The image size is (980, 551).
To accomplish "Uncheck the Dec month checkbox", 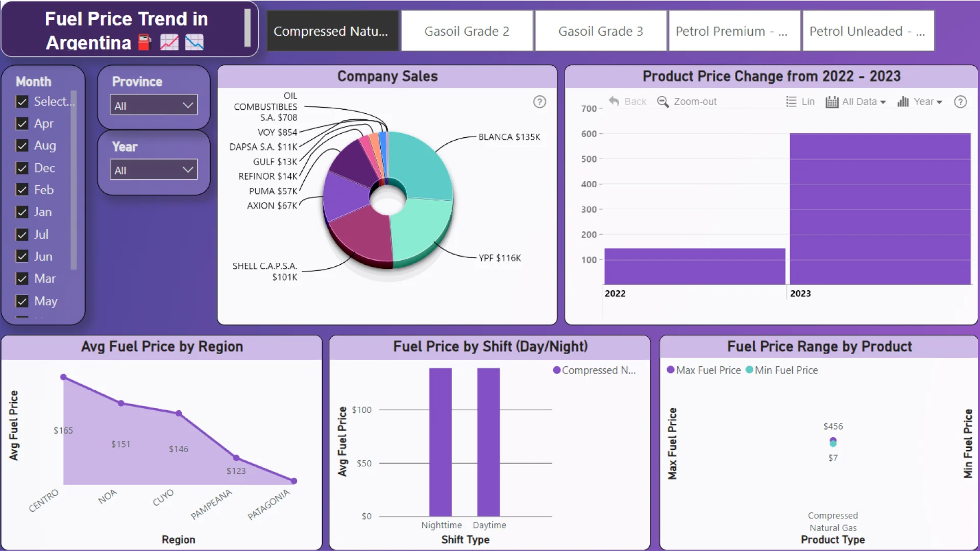I will (x=22, y=168).
